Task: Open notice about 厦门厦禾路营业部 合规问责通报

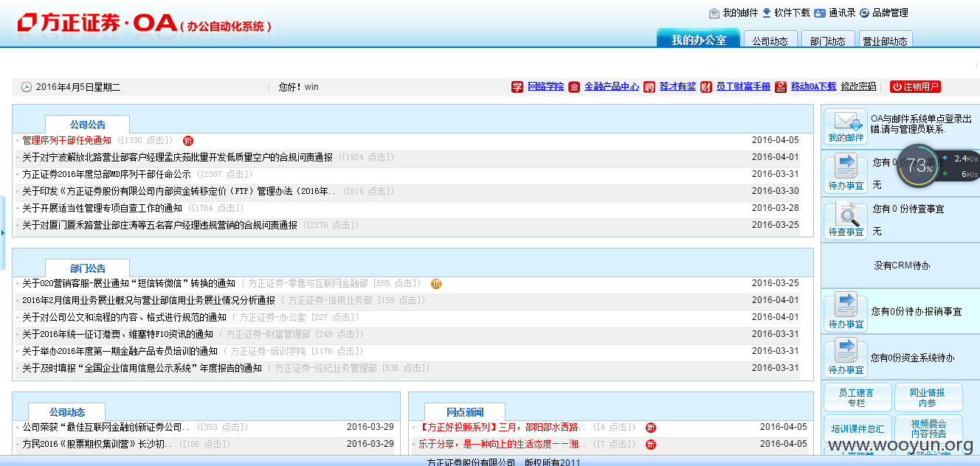Action: pos(159,225)
